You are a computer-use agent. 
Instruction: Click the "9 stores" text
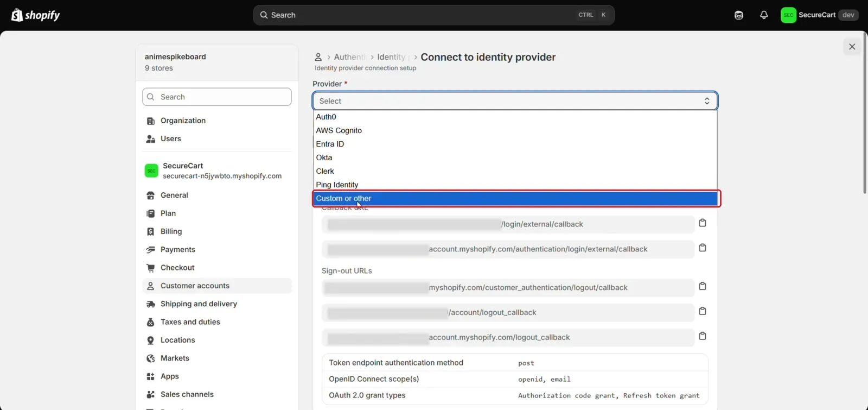(159, 68)
